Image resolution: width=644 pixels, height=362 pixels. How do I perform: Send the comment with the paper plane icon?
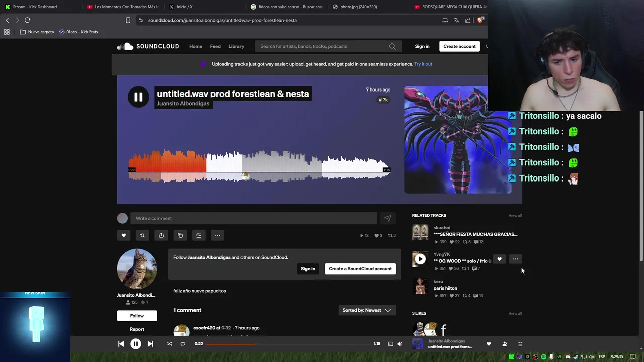tap(387, 218)
